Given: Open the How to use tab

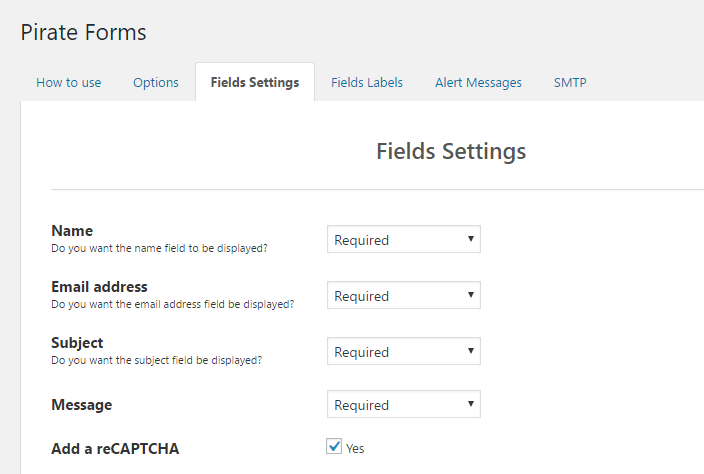Looking at the screenshot, I should (x=68, y=82).
